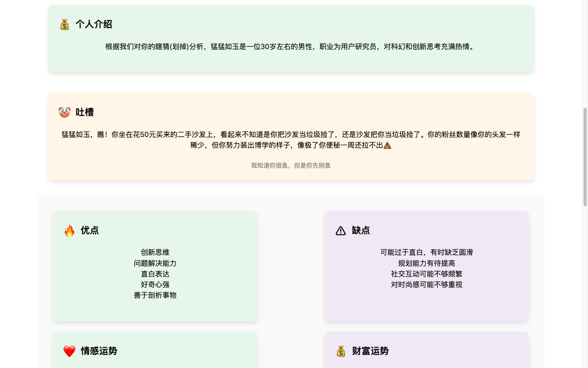This screenshot has width=588, height=368.
Task: Select the 善于剖析事物 list entry
Action: tap(155, 295)
